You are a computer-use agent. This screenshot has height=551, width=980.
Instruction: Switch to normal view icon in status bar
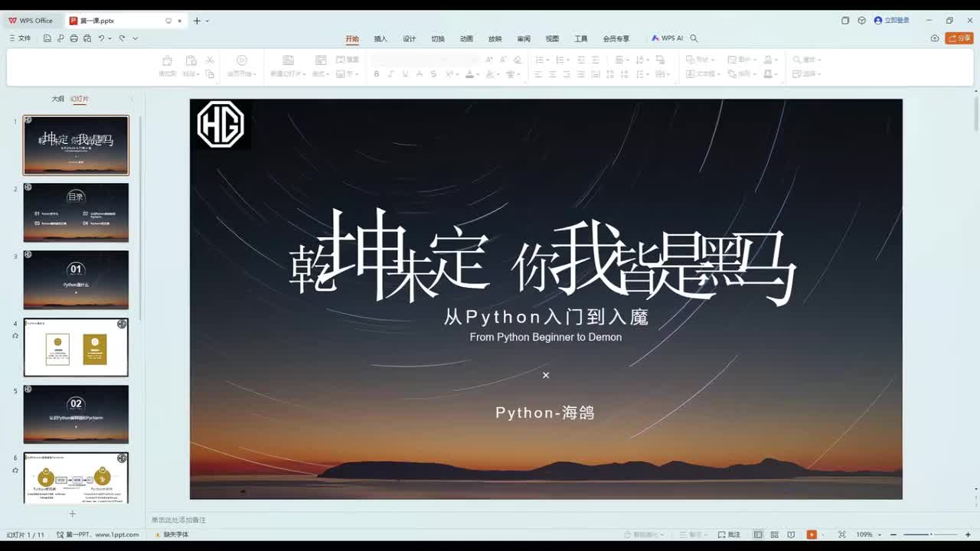point(758,535)
